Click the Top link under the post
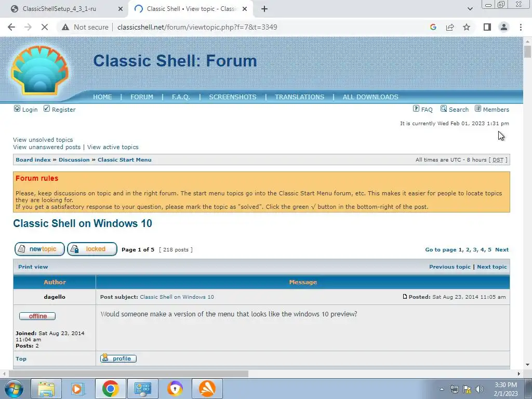The height and width of the screenshot is (399, 532). [21, 358]
